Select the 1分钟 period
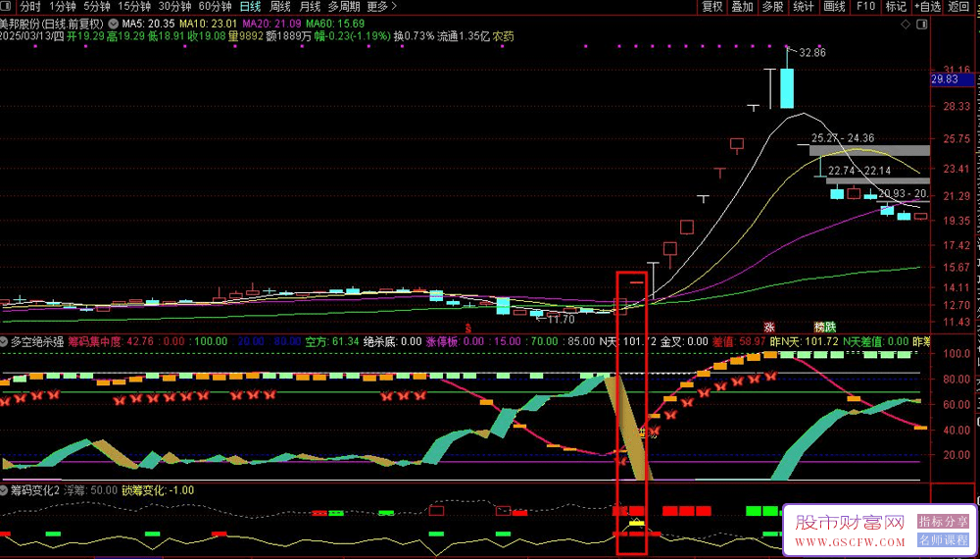 pyautogui.click(x=62, y=7)
